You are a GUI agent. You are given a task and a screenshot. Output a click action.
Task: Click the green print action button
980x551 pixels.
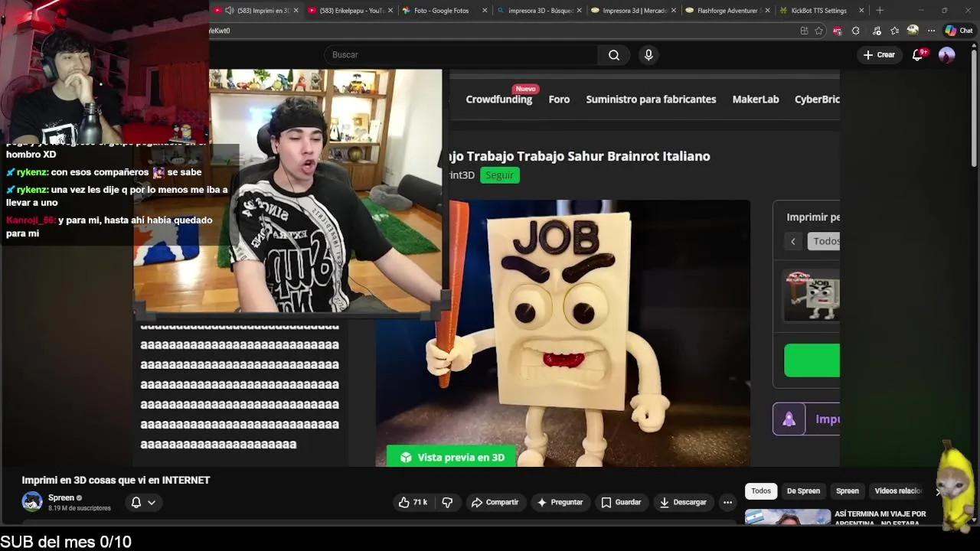tap(812, 360)
